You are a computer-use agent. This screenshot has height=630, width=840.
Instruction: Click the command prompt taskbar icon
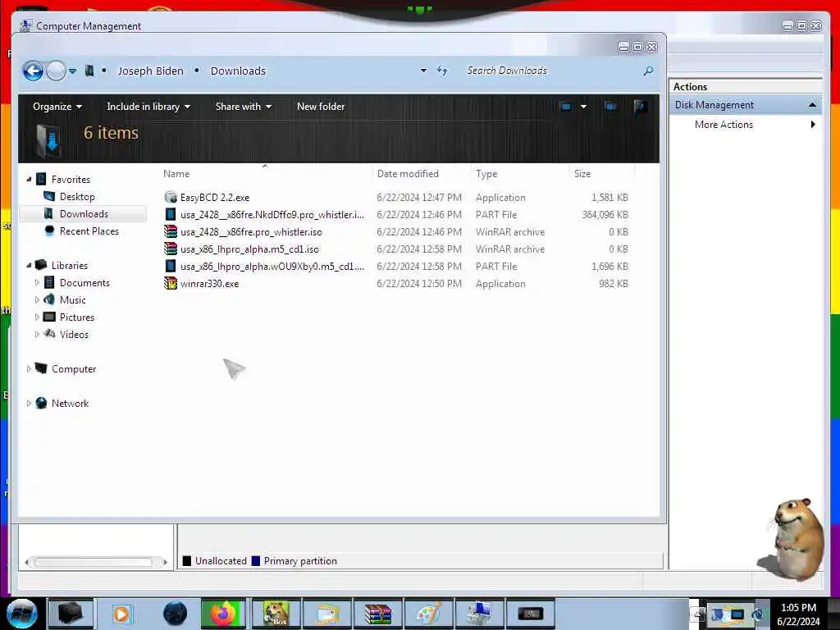[x=531, y=614]
